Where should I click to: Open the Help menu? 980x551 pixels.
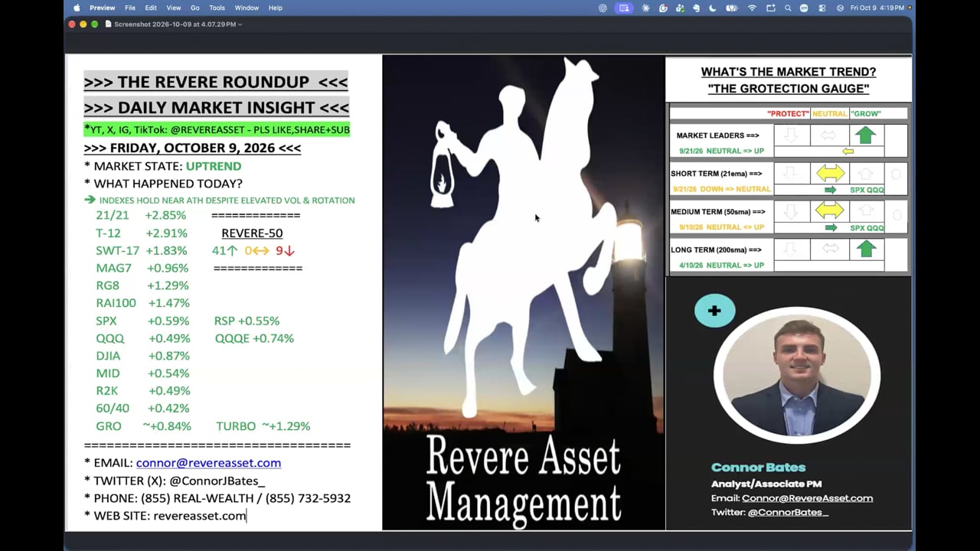coord(276,8)
